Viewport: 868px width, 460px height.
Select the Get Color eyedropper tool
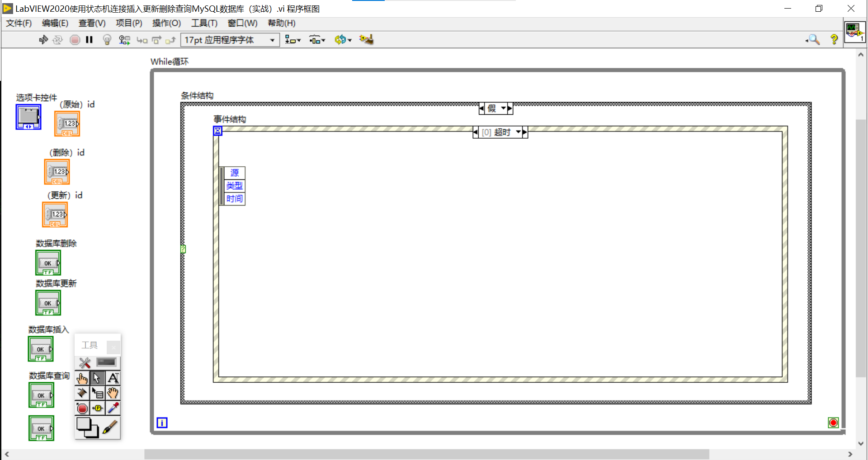point(113,408)
